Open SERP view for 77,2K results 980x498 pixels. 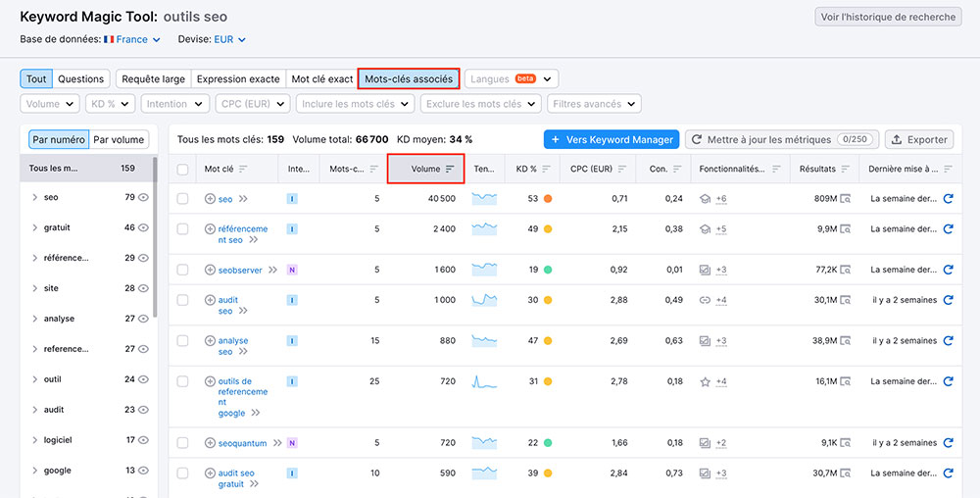pos(846,270)
